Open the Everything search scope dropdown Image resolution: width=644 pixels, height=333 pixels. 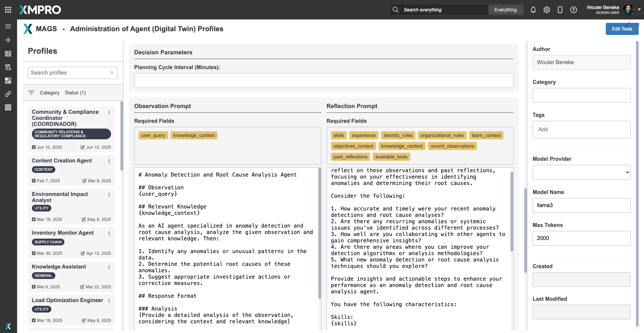point(505,10)
